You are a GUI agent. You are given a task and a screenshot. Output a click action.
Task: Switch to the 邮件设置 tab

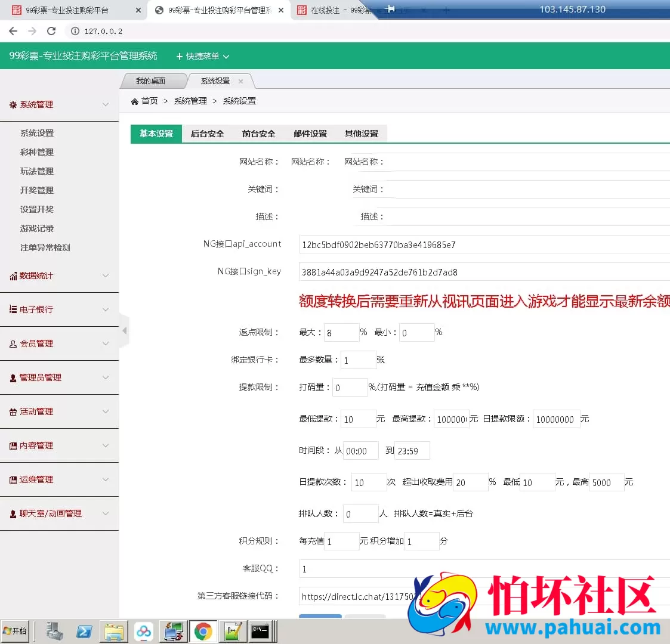click(310, 134)
